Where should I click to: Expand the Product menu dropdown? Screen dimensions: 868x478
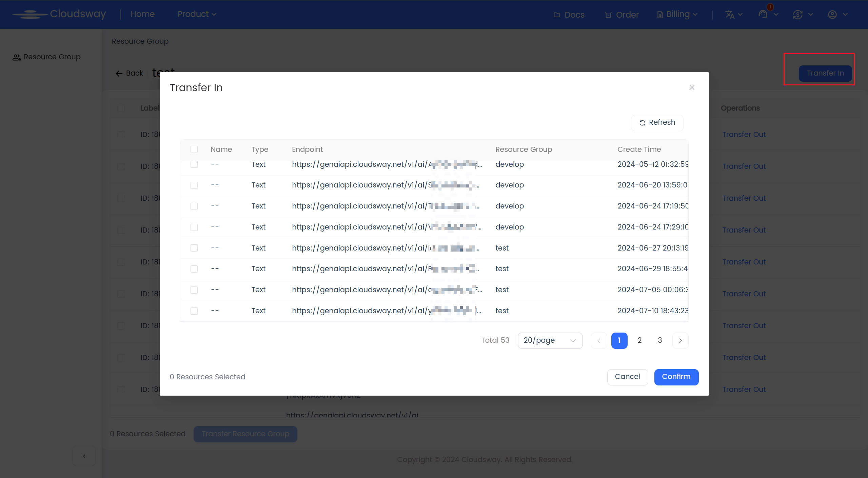tap(197, 14)
